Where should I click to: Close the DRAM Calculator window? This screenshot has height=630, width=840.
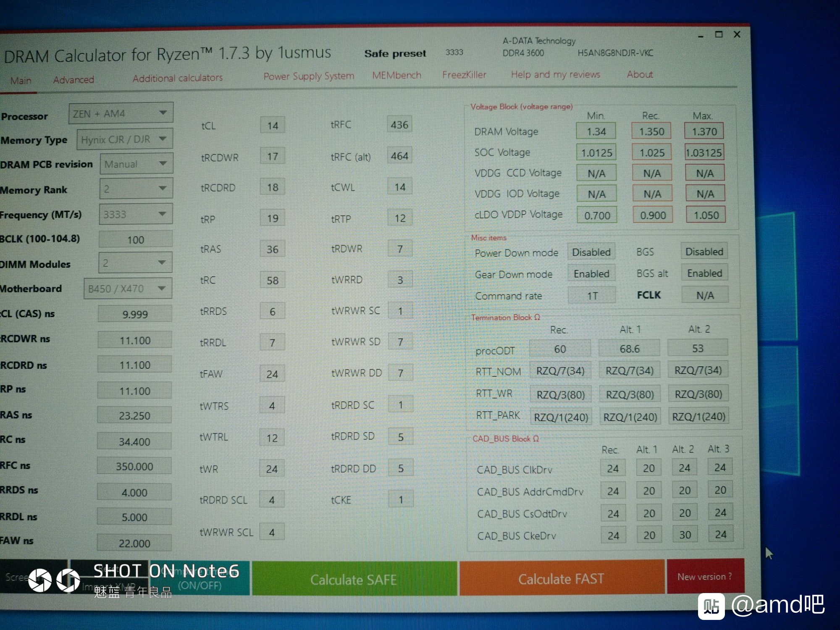(737, 34)
